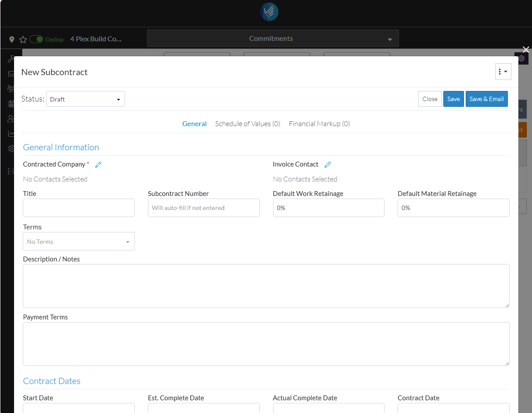Open the Status dropdown showing Draft
This screenshot has width=532, height=413.
[x=86, y=99]
